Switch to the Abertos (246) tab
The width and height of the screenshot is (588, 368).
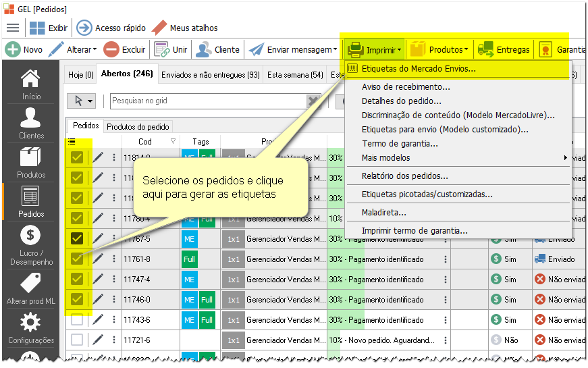(x=127, y=74)
